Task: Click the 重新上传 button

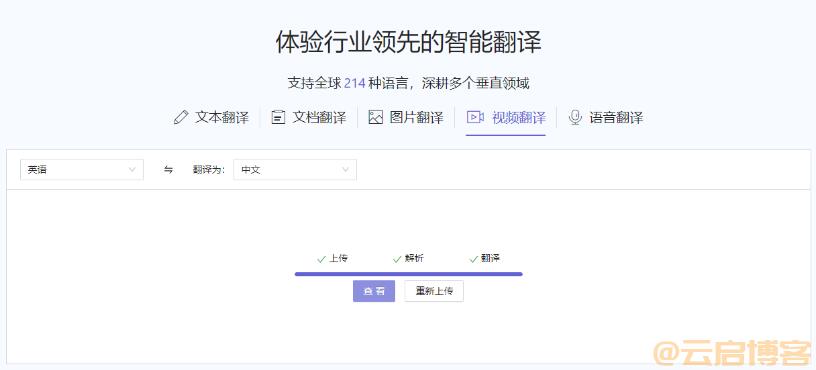Action: tap(434, 291)
